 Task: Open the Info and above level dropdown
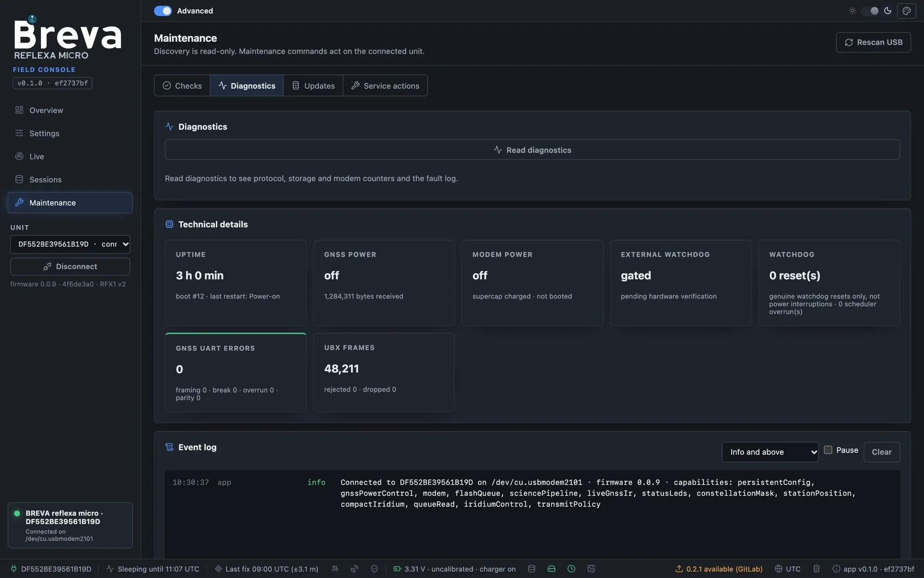point(770,452)
